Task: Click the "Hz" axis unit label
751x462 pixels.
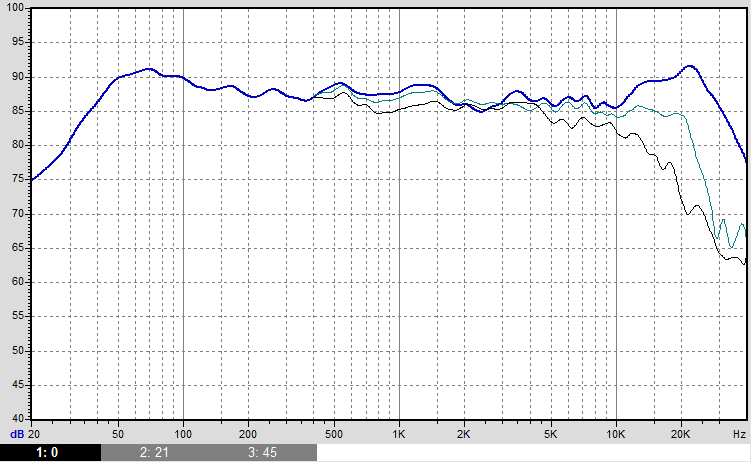Action: (x=740, y=435)
